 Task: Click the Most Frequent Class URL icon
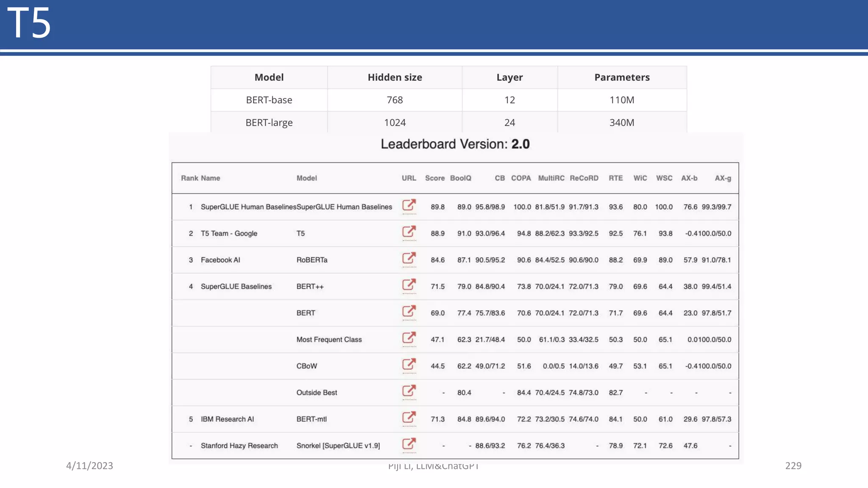pos(409,338)
